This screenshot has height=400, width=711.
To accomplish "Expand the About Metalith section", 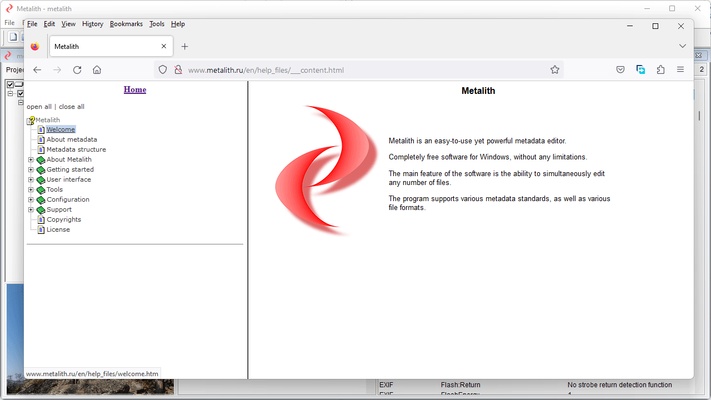I will pos(31,160).
